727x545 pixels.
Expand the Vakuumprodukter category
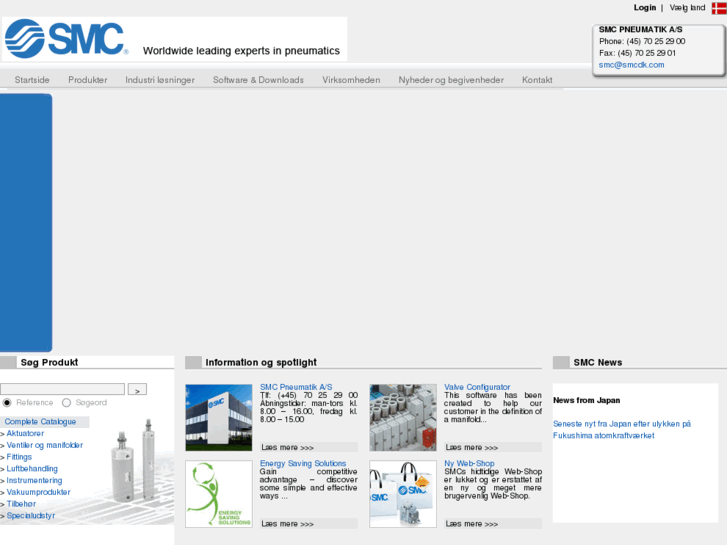pos(38,492)
